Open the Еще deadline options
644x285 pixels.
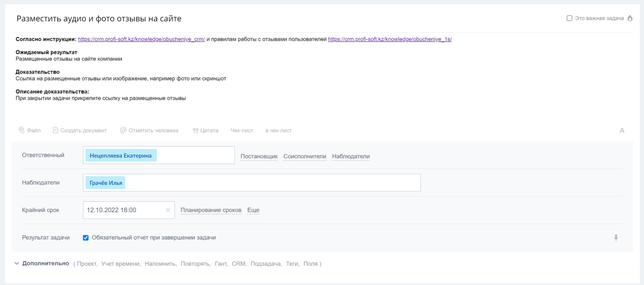(253, 210)
